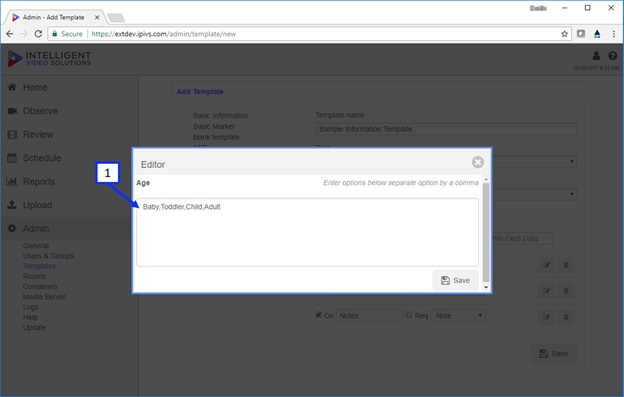Edit the Notes field row

coord(546,317)
